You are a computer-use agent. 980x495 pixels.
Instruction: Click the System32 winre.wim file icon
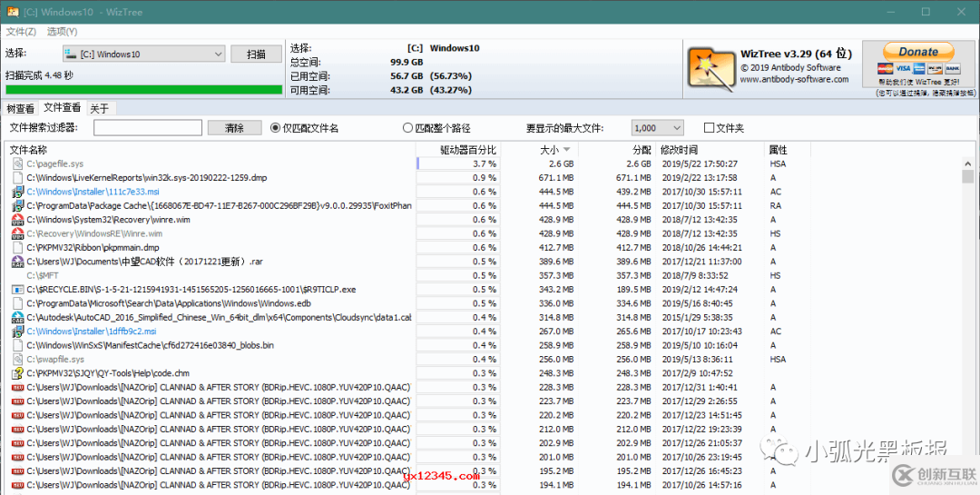coord(17,220)
